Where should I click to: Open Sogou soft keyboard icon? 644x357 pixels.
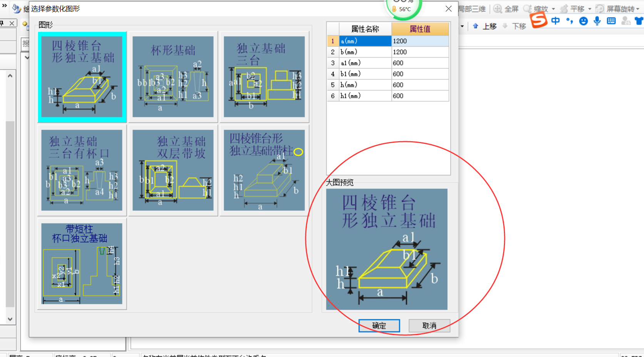pos(611,21)
